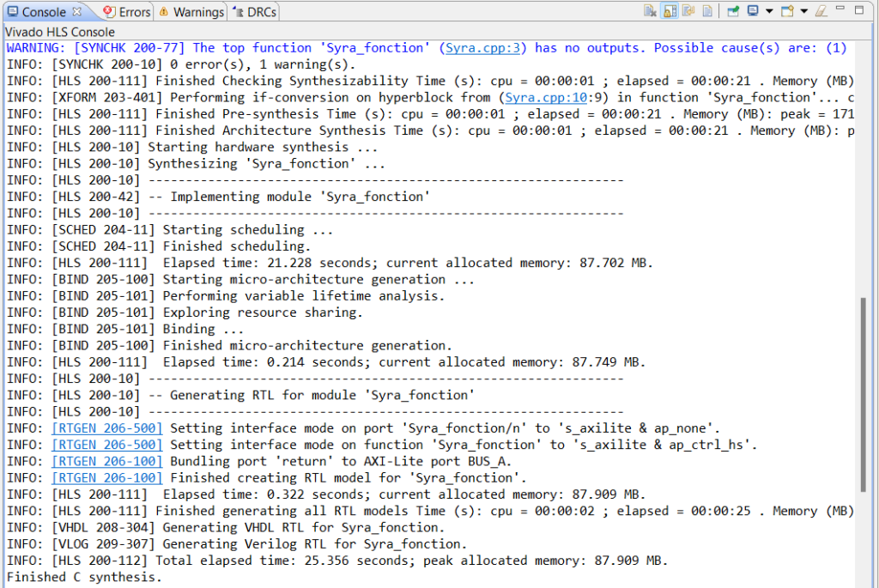This screenshot has width=879, height=588.
Task: Toggle the icon right of Scroll Lock
Action: (x=688, y=11)
